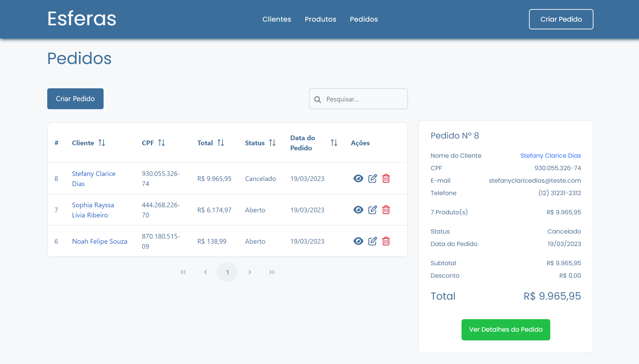Open Noah Felipe Souza client link
639x364 pixels.
[x=100, y=241]
